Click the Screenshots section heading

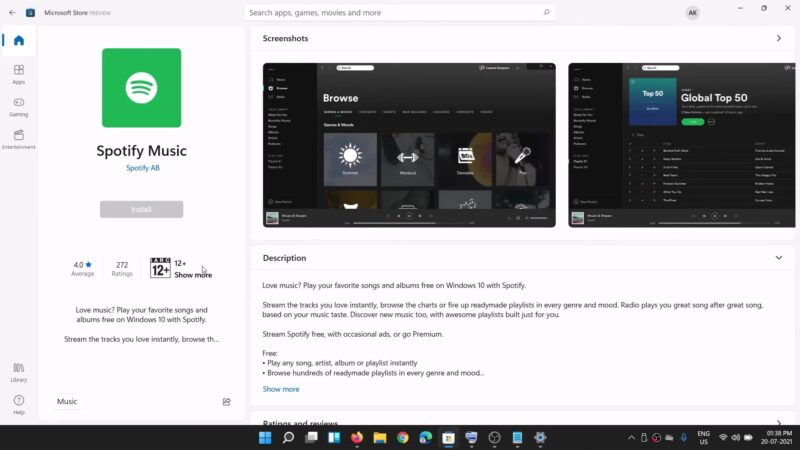pyautogui.click(x=285, y=38)
